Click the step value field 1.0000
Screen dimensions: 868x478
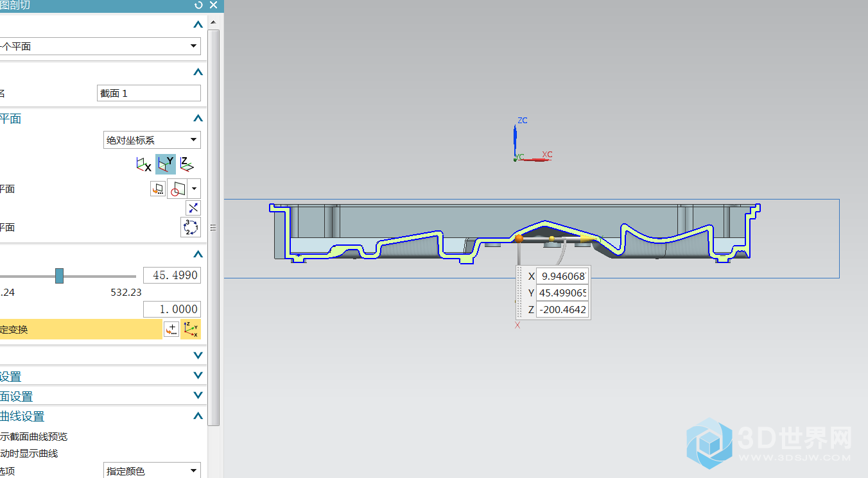[x=171, y=309]
